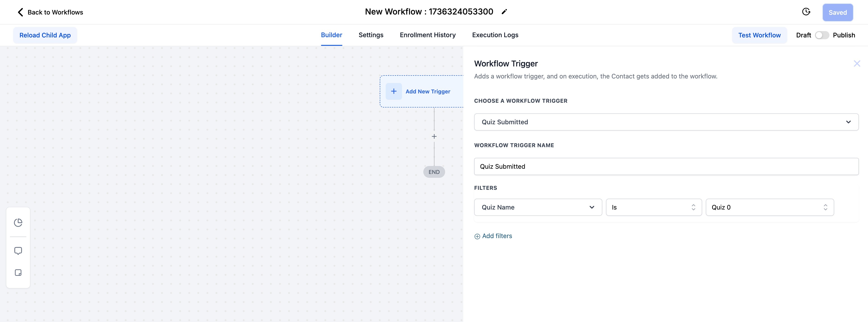This screenshot has width=868, height=322.
Task: Close the Workflow Trigger panel
Action: (857, 64)
